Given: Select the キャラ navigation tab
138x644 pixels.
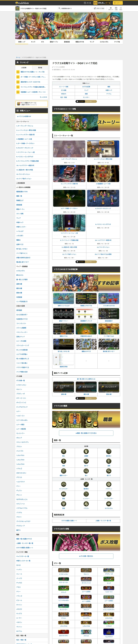Looking at the screenshot, I should click(33, 42).
